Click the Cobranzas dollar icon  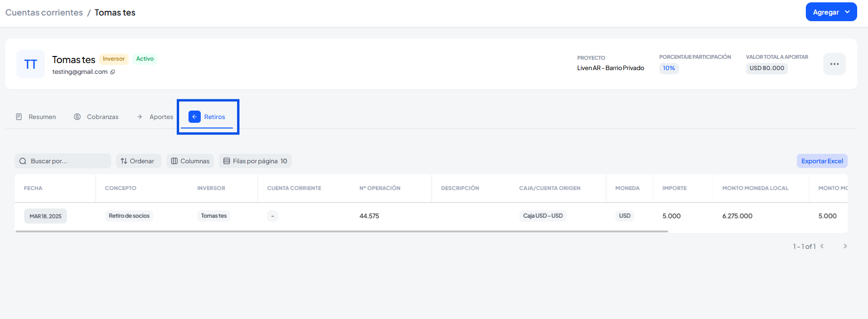pos(77,117)
